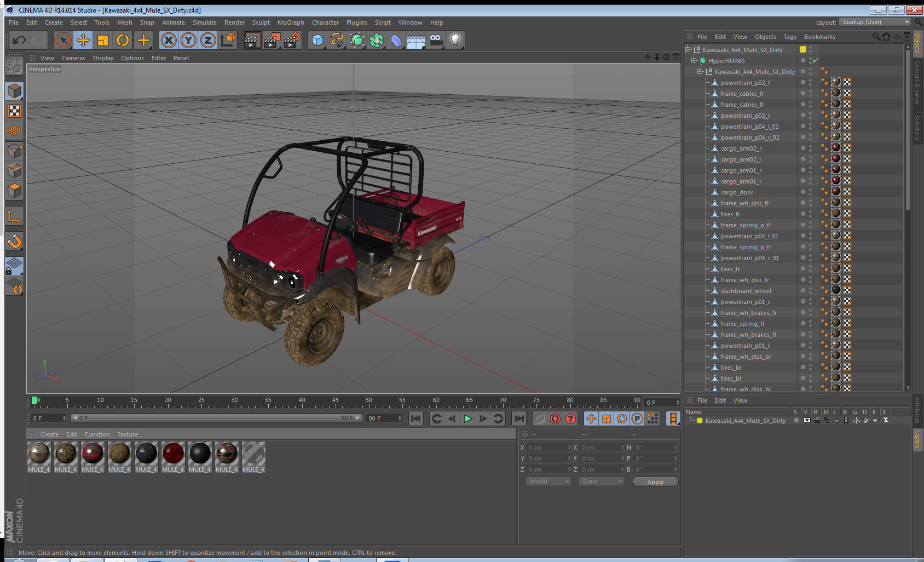Open viewport Cameras menu
This screenshot has height=562, width=924.
[x=73, y=58]
